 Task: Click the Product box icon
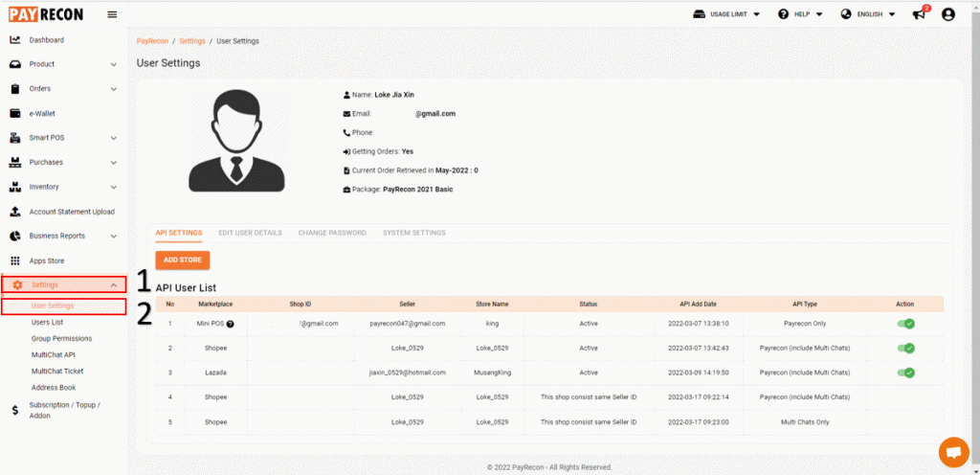[15, 64]
